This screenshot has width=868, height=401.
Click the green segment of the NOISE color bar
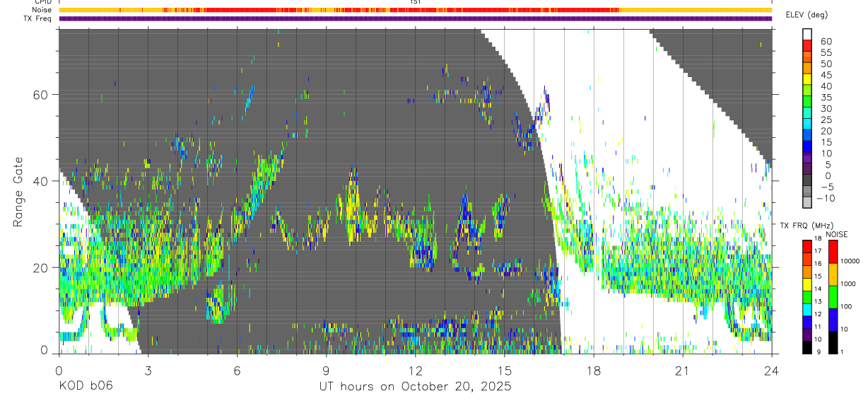click(833, 297)
